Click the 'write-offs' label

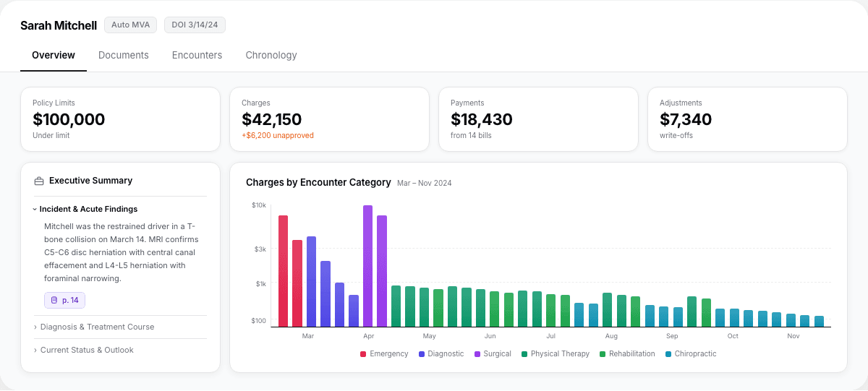click(x=676, y=135)
